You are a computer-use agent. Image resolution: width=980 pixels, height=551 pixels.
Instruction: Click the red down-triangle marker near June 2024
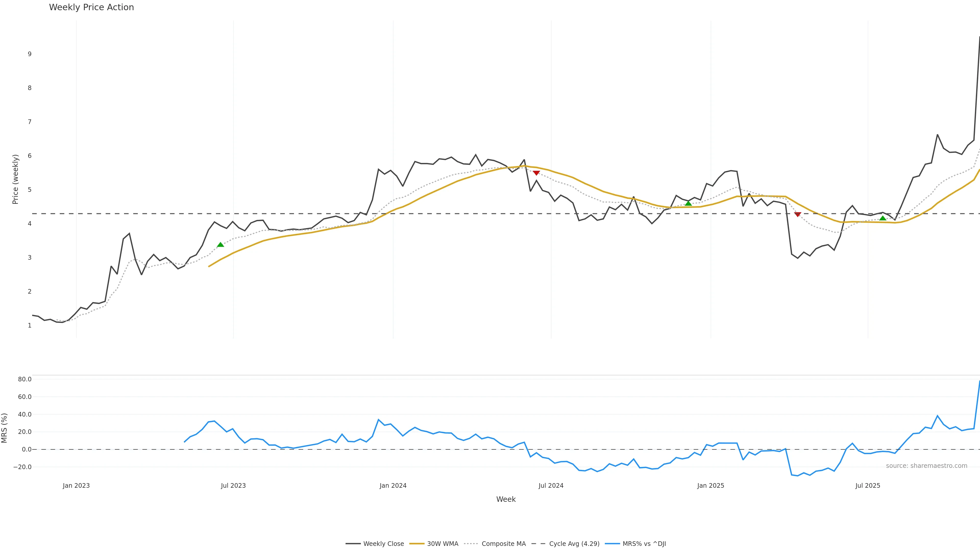coord(536,173)
